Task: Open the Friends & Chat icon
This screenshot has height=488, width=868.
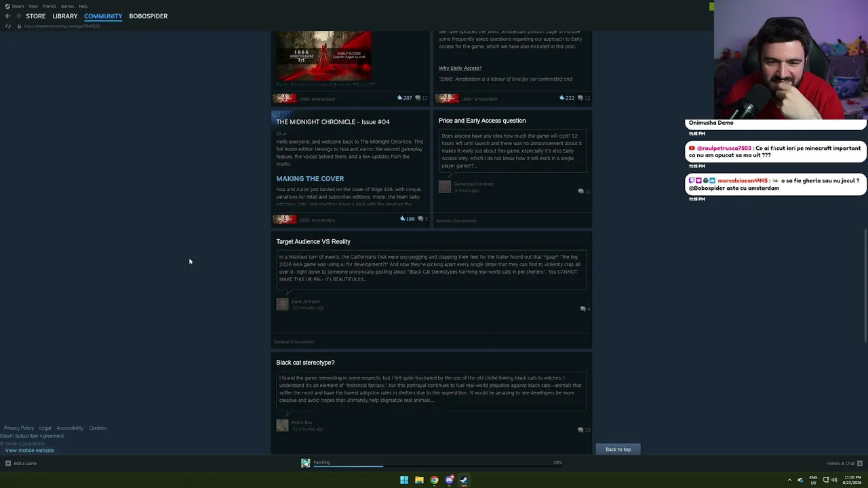Action: click(x=860, y=464)
